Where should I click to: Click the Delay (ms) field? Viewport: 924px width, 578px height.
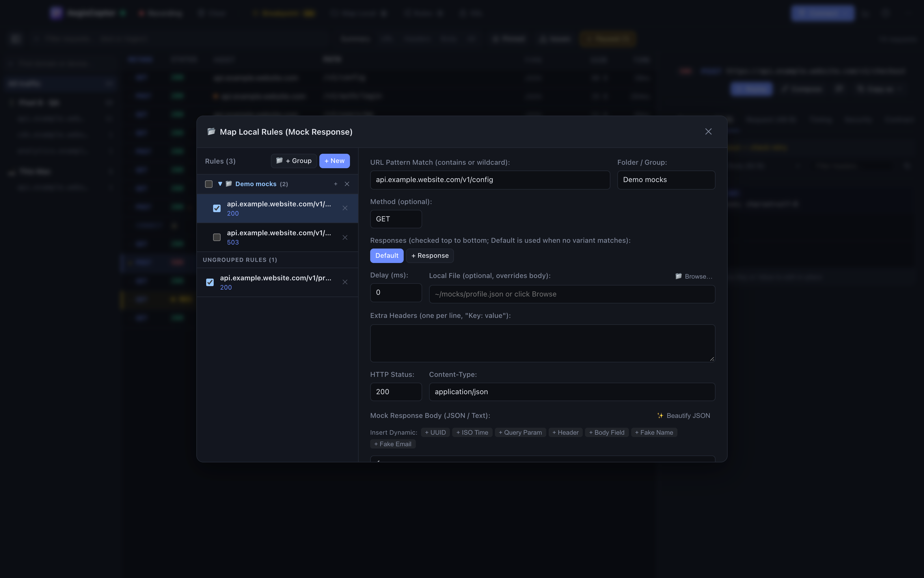396,292
